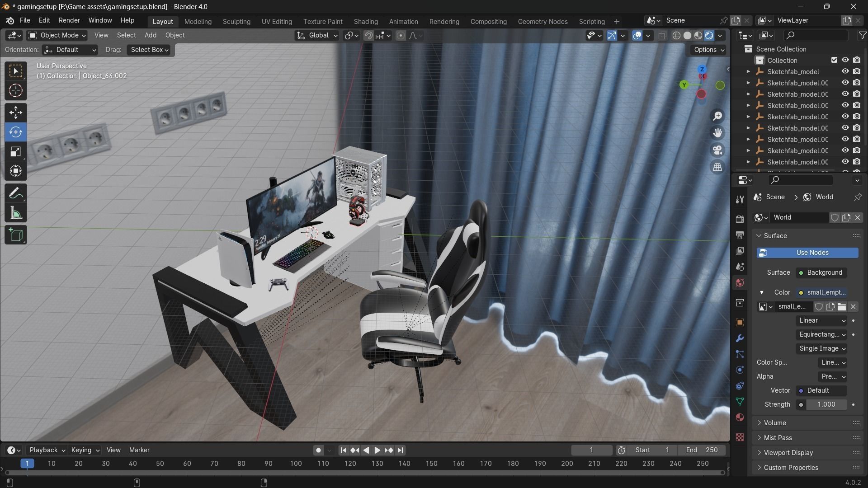Click the End frame 250 field

702,450
